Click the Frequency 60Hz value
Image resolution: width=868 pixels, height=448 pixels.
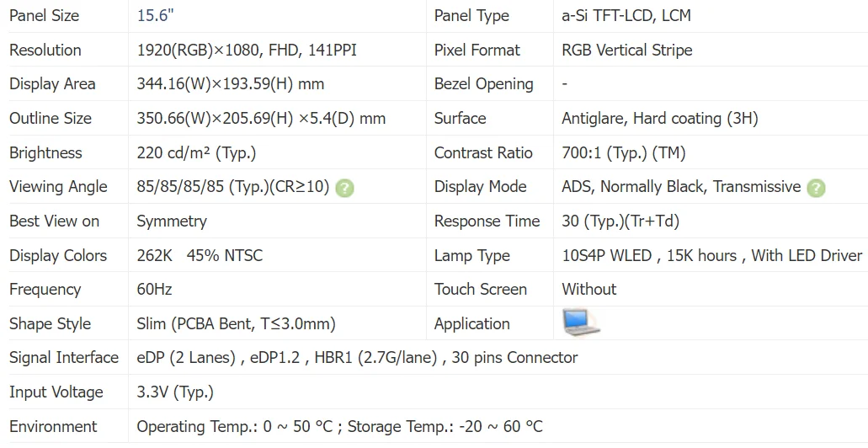(x=154, y=289)
